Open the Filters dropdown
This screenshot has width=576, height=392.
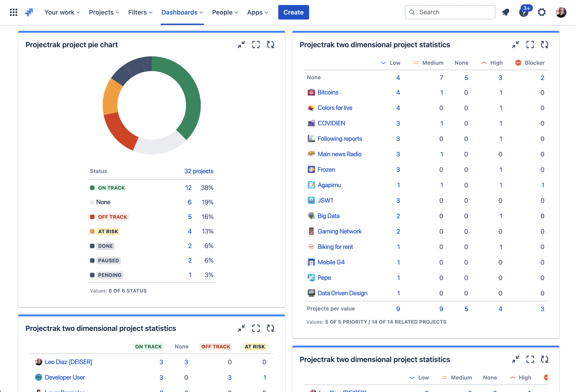coord(140,12)
